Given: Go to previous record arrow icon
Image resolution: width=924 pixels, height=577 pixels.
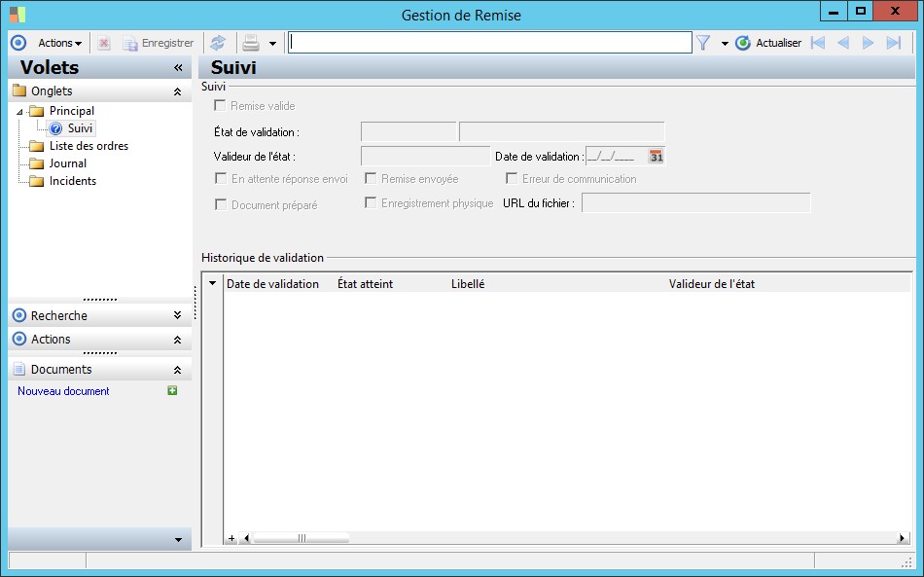Looking at the screenshot, I should [x=843, y=43].
